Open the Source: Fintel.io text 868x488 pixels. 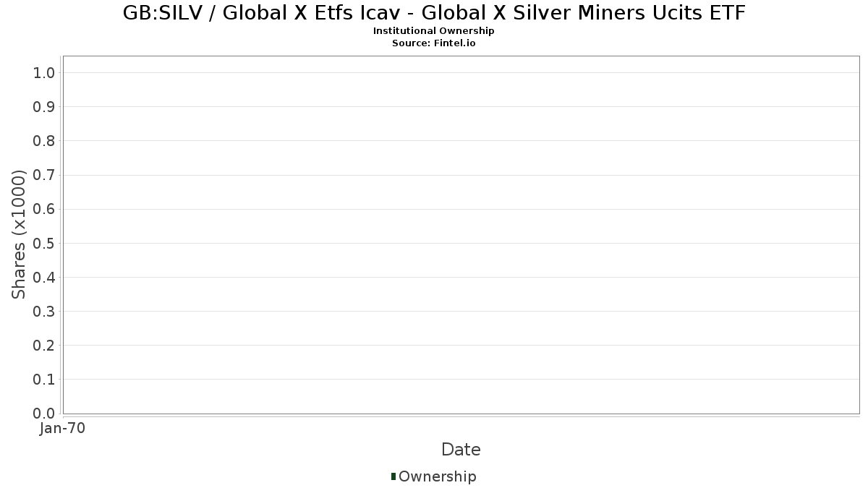(434, 43)
